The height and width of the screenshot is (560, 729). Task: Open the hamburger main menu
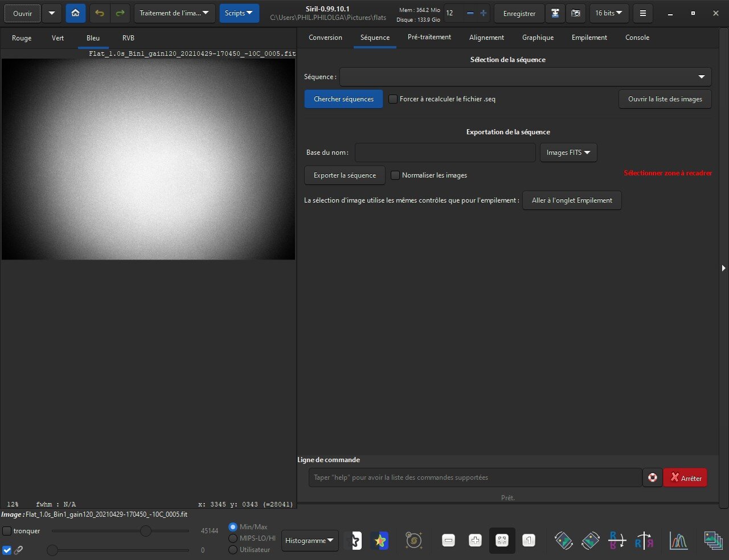click(x=642, y=13)
